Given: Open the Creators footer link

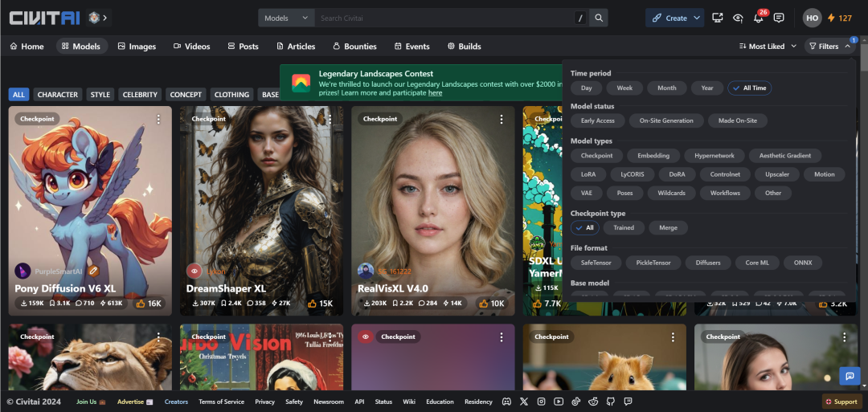Looking at the screenshot, I should (176, 402).
